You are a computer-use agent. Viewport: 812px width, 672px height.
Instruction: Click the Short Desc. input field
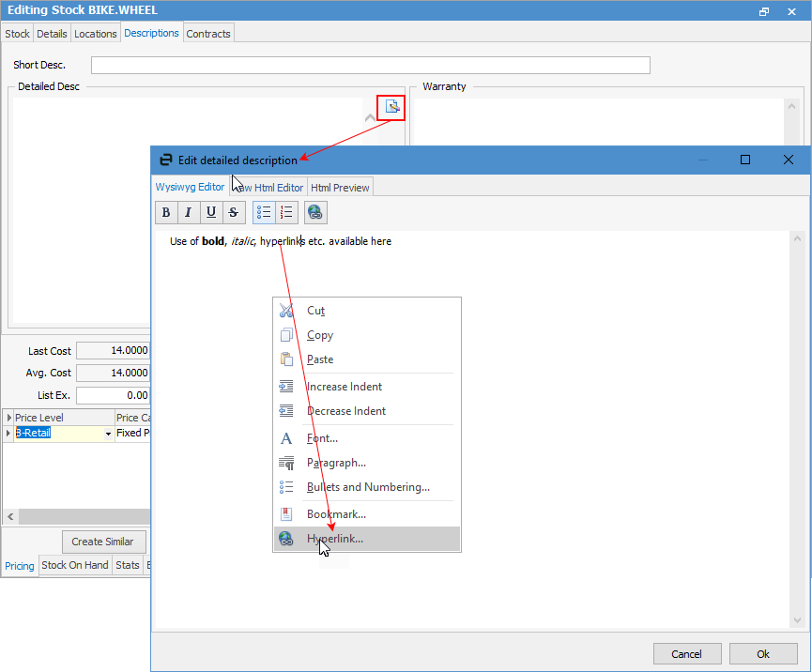[370, 66]
